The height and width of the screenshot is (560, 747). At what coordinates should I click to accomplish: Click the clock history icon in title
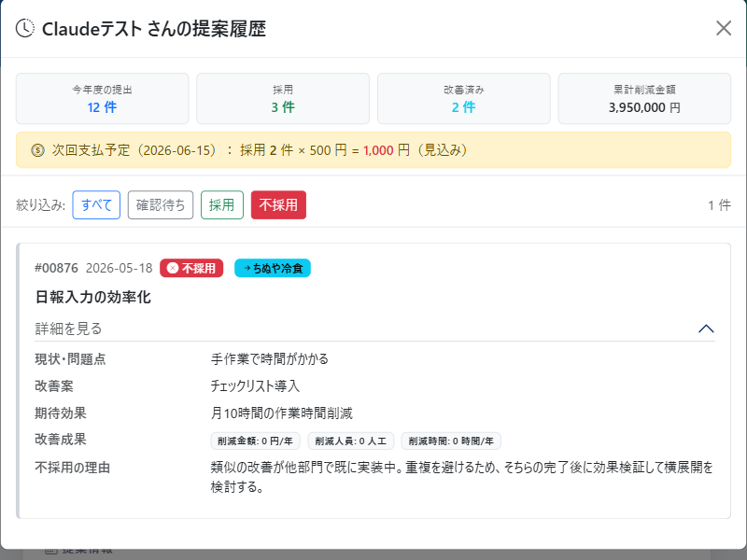pyautogui.click(x=25, y=28)
